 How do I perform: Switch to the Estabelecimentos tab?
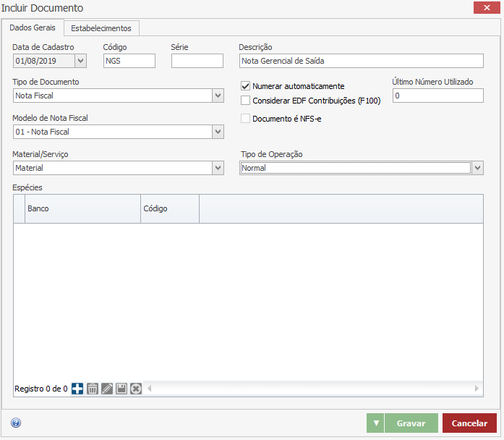point(101,28)
